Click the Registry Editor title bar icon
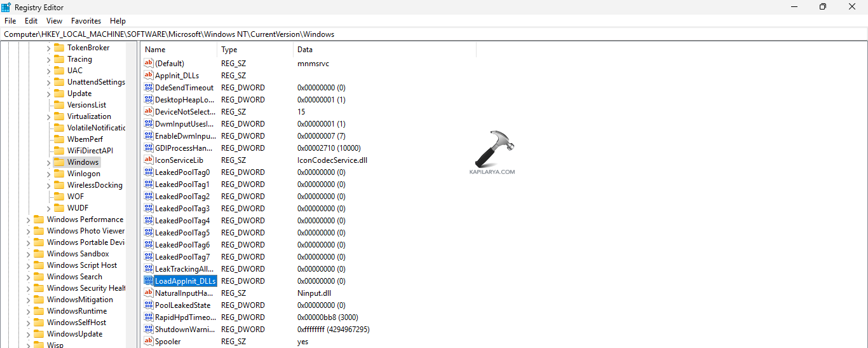Viewport: 868px width, 348px height. tap(6, 7)
